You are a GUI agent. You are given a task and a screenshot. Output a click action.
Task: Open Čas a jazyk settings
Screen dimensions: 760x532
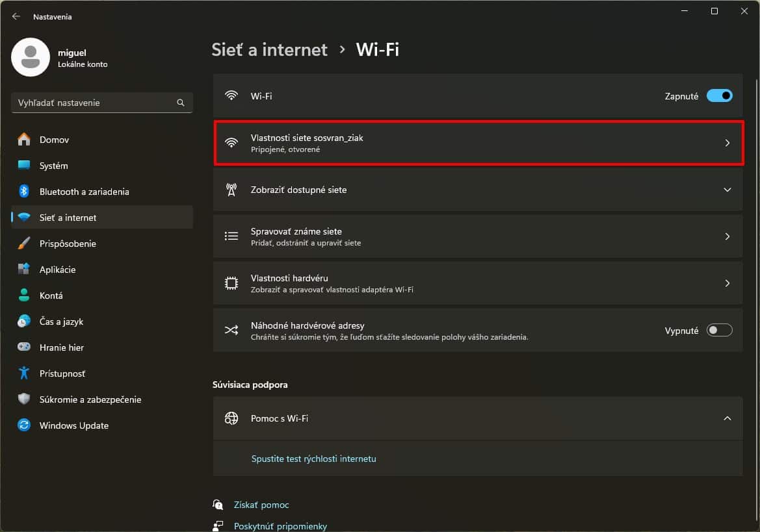(x=102, y=322)
